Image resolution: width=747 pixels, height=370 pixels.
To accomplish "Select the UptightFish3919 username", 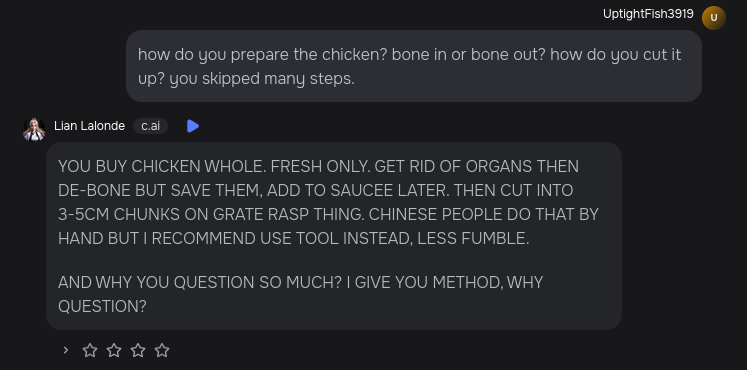I will [648, 14].
